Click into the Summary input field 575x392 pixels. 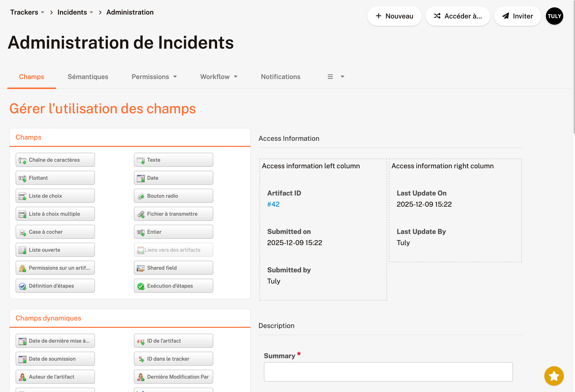point(388,372)
